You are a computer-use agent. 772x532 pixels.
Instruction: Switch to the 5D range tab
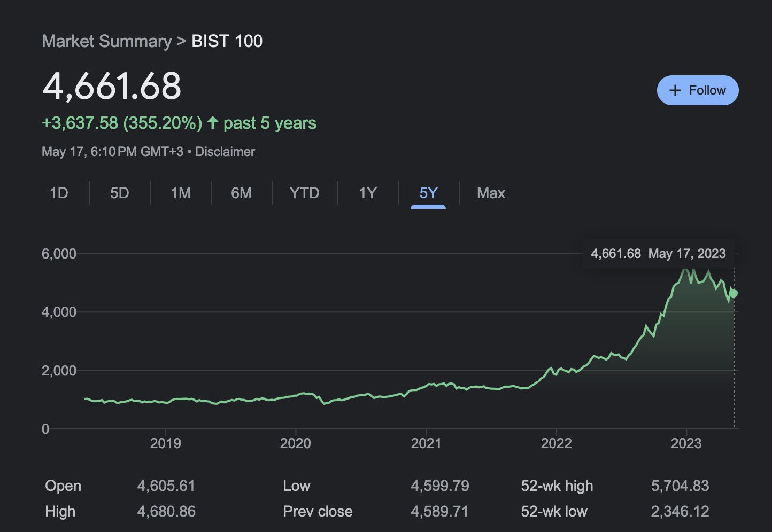click(x=120, y=193)
